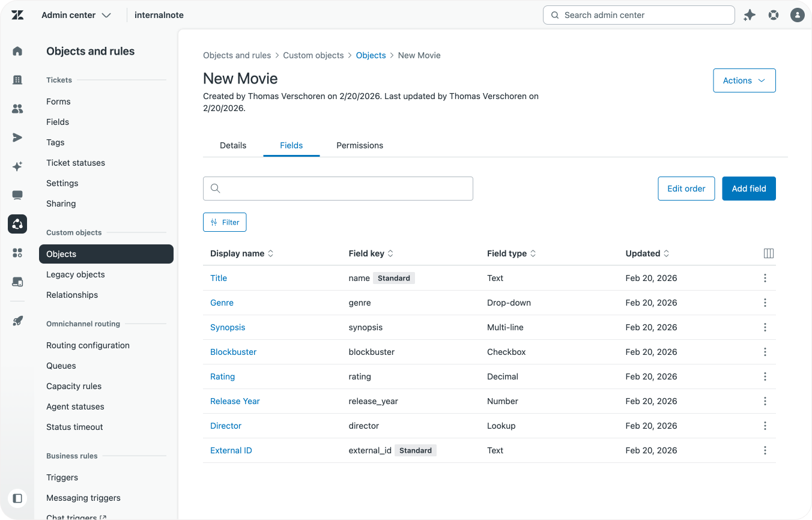This screenshot has height=520, width=812.
Task: Click the Apps and integrations grid icon
Action: 17,253
